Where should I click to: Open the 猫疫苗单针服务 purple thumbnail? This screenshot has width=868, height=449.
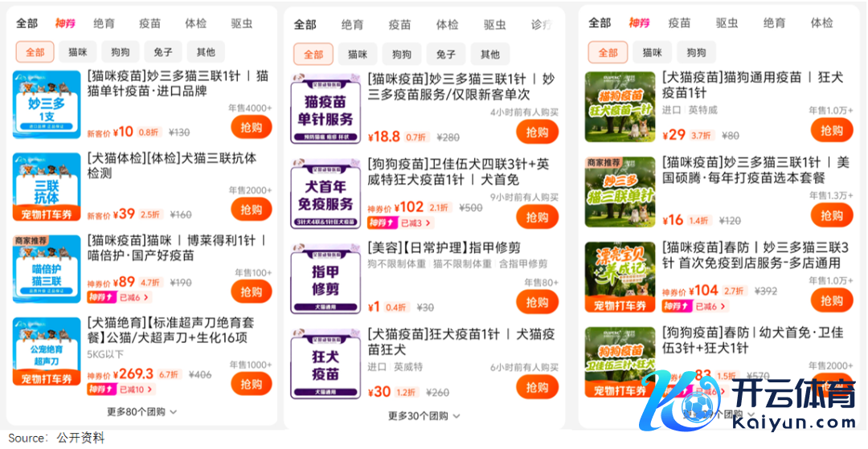tap(325, 109)
